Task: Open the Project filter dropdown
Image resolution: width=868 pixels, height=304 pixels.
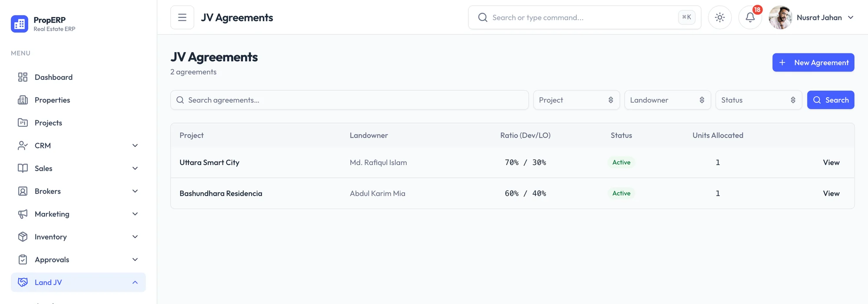Action: point(576,100)
